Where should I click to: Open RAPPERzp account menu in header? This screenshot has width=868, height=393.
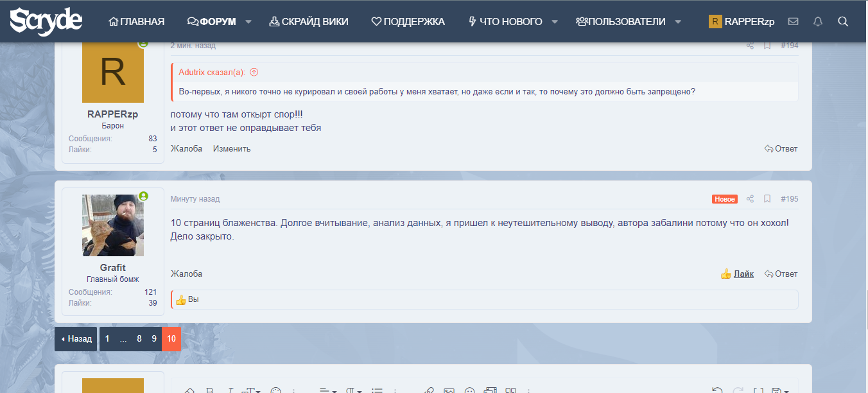click(x=742, y=21)
